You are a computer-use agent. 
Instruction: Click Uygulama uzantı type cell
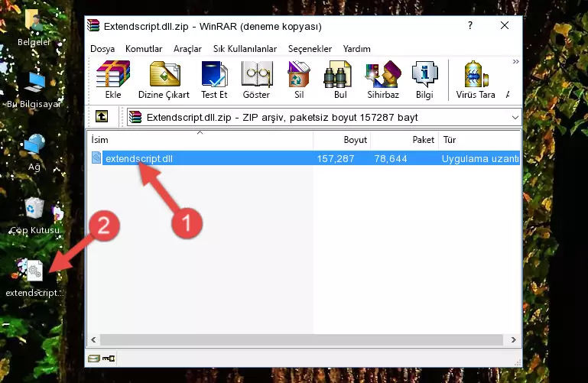tap(480, 158)
